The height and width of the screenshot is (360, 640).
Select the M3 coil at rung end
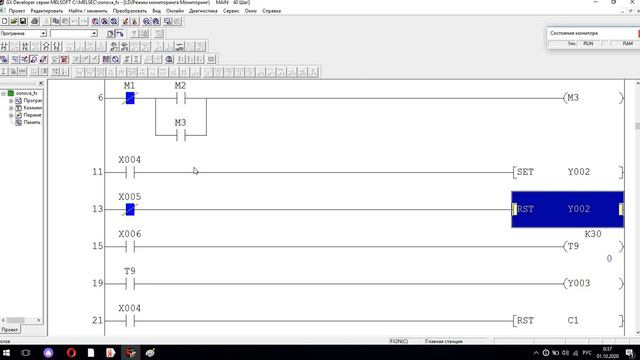593,98
